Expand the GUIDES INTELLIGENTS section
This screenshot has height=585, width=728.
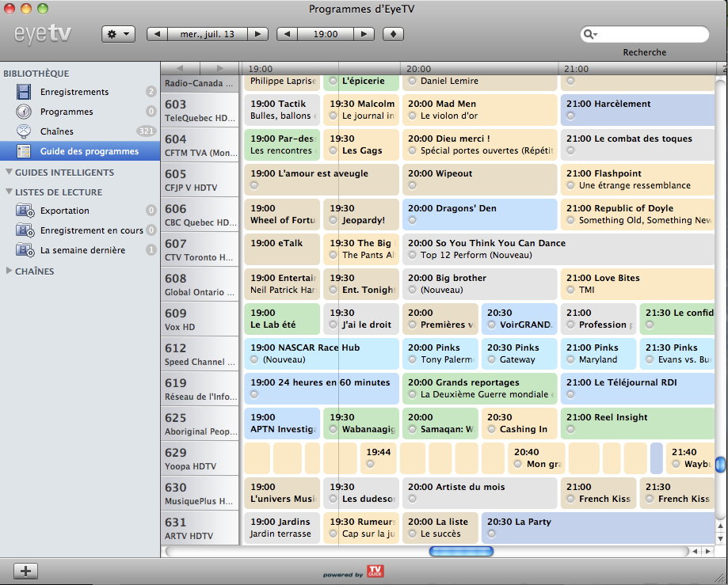(9, 172)
